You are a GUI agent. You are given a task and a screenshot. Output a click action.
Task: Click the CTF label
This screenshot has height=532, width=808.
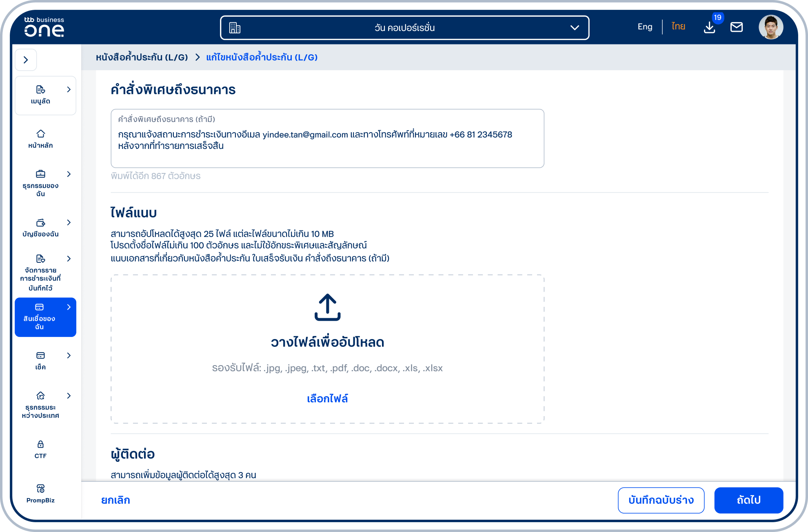coord(40,456)
